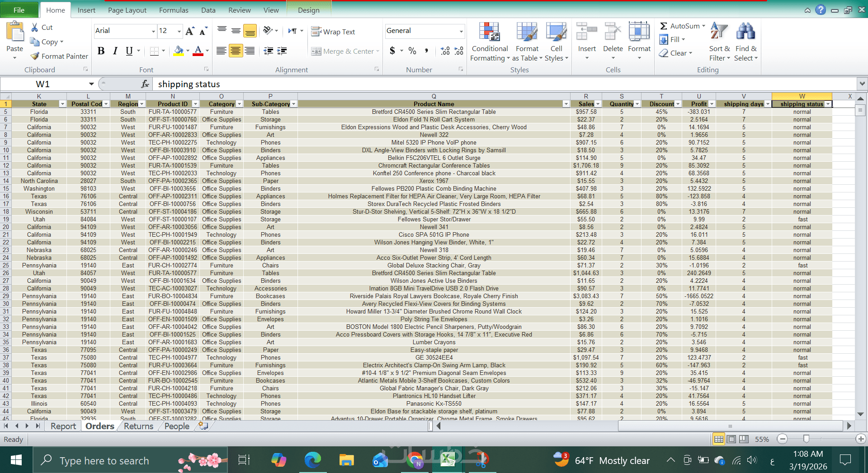The image size is (868, 473).
Task: Expand the Name Box dropdown
Action: 91,84
